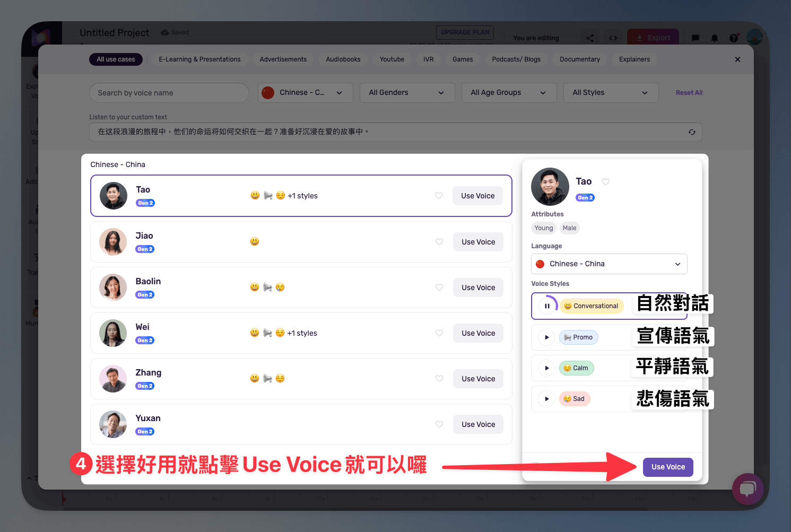The height and width of the screenshot is (532, 791).
Task: Favorite the Jiao voice with heart icon
Action: tap(439, 242)
